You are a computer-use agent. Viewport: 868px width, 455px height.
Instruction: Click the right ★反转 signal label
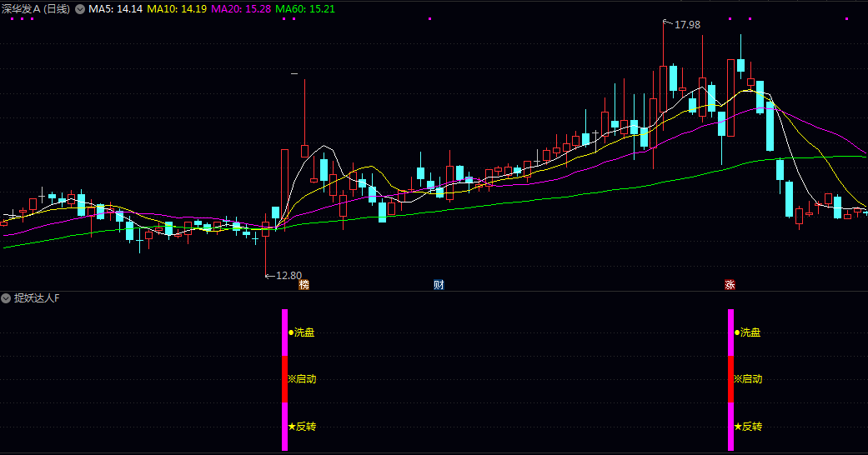coord(749,427)
